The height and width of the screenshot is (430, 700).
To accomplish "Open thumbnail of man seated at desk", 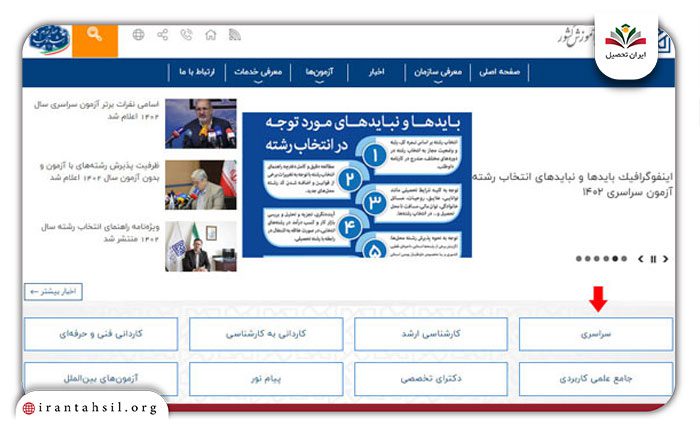I will tap(201, 246).
